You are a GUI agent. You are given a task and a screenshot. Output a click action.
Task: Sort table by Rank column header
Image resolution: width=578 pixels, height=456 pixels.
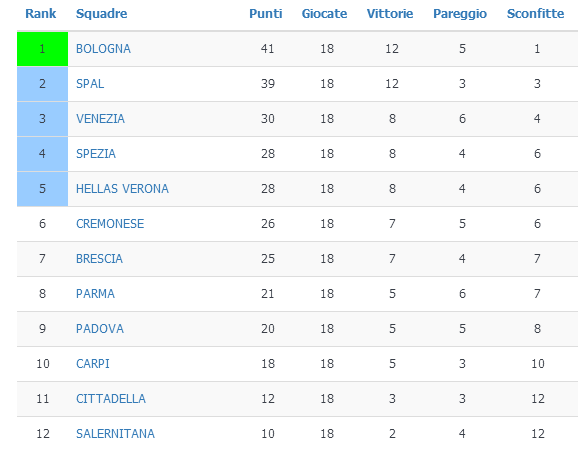pyautogui.click(x=41, y=14)
